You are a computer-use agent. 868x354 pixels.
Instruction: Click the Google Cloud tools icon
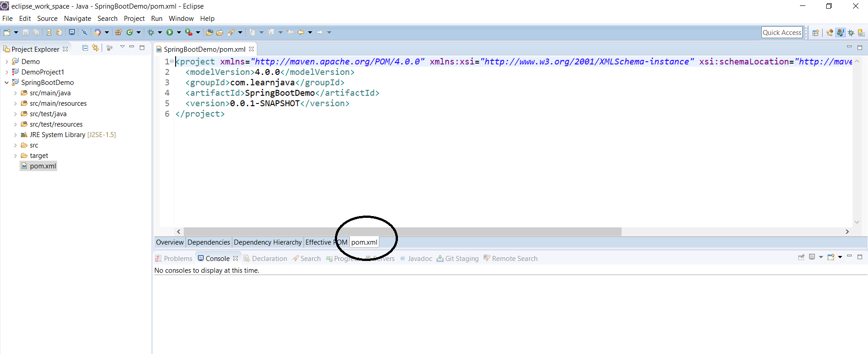pos(98,32)
